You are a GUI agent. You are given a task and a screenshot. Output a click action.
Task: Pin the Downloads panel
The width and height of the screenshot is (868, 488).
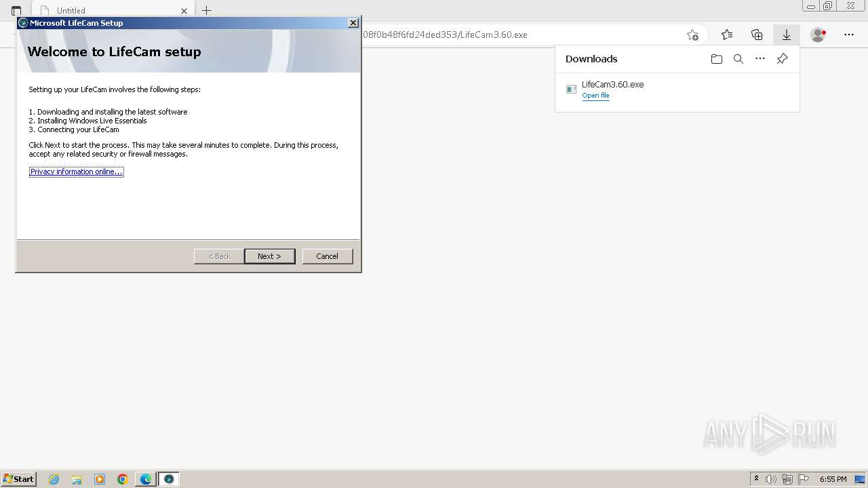click(782, 59)
